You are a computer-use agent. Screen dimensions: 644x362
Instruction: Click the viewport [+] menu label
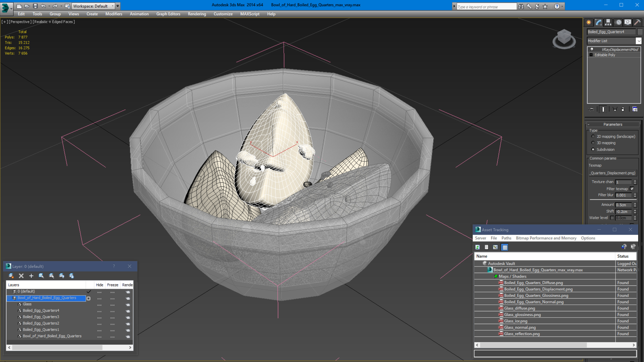4,22
